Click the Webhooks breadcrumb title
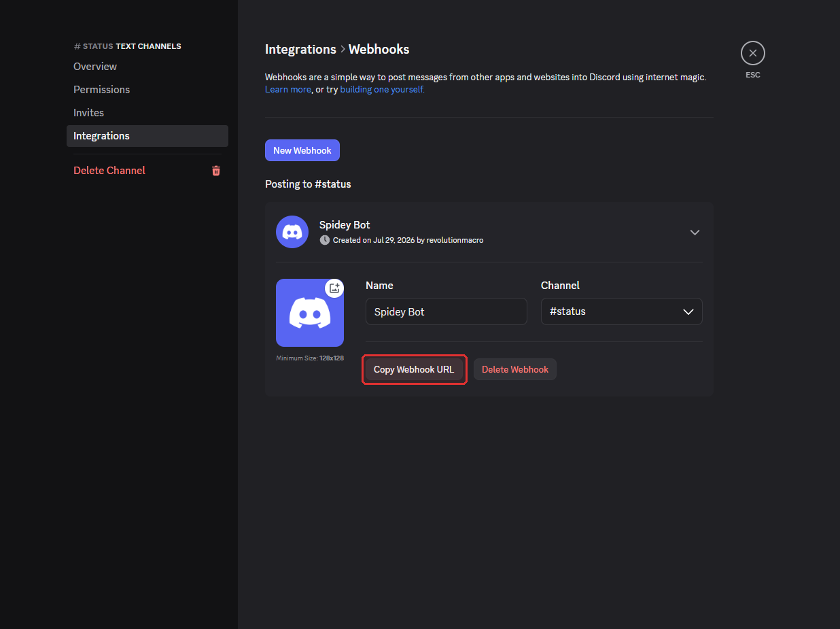 (379, 50)
